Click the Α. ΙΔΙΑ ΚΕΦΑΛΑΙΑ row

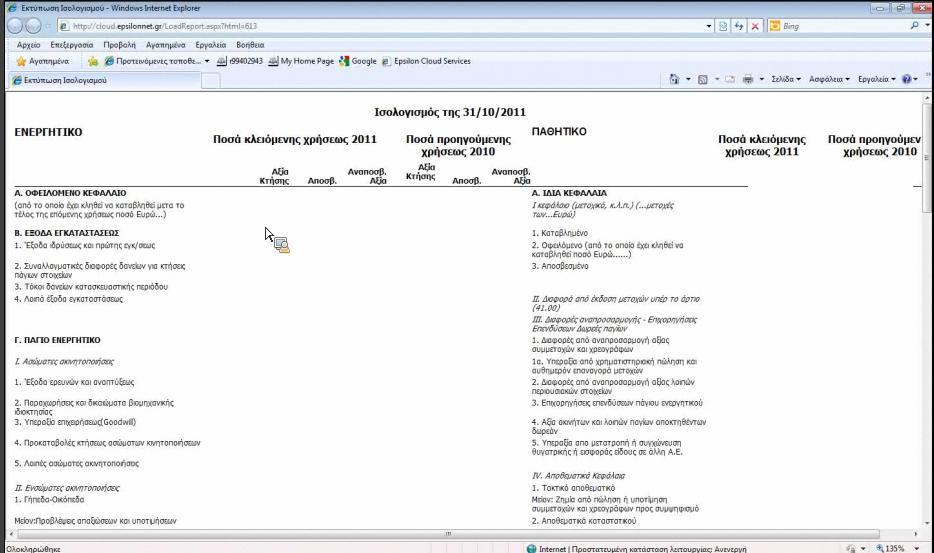pos(569,193)
